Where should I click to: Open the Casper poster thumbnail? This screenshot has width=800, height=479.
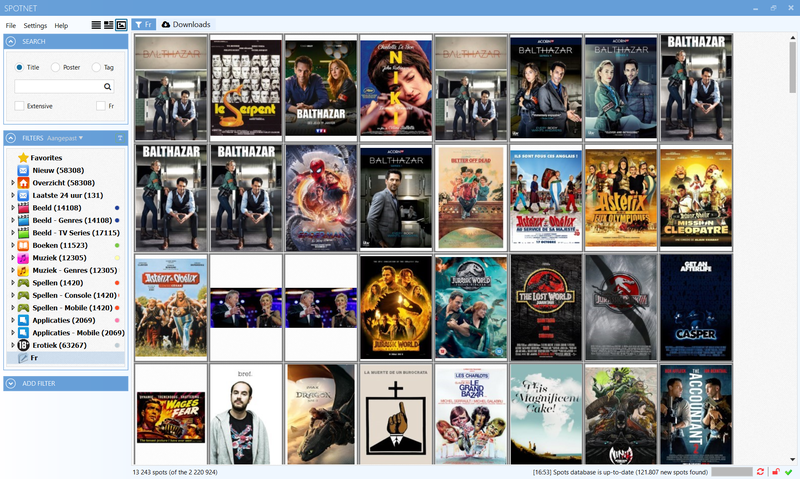click(x=696, y=307)
